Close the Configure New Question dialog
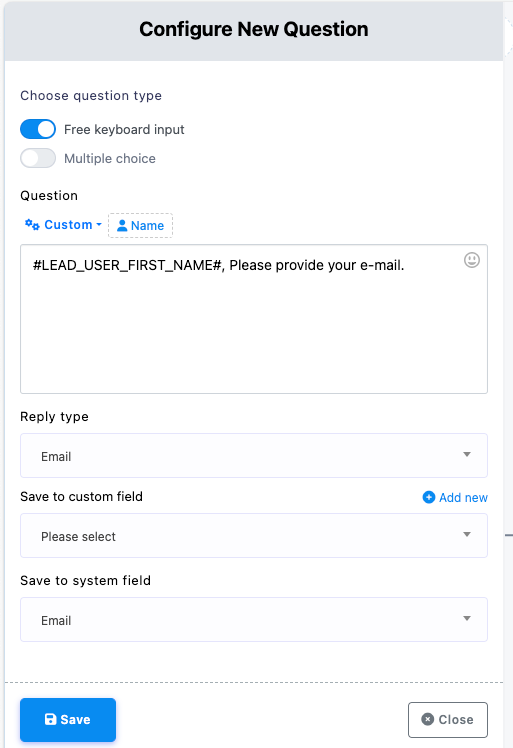This screenshot has height=748, width=513. pos(448,719)
